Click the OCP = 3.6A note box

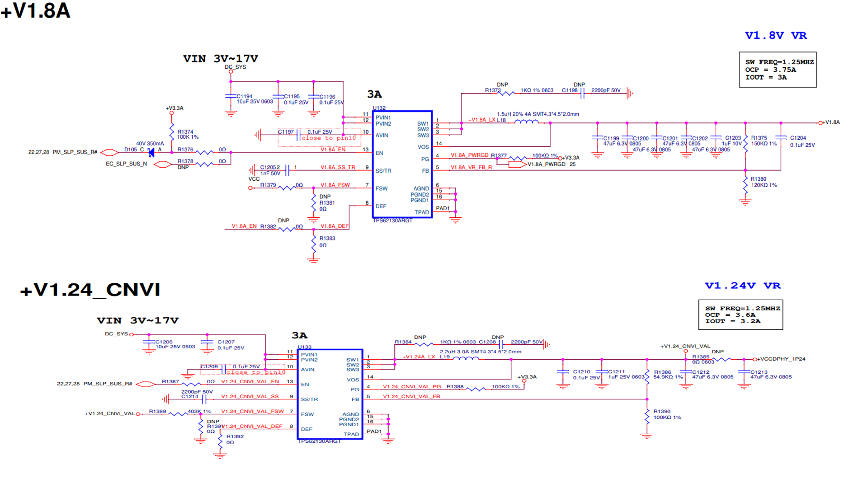(741, 315)
